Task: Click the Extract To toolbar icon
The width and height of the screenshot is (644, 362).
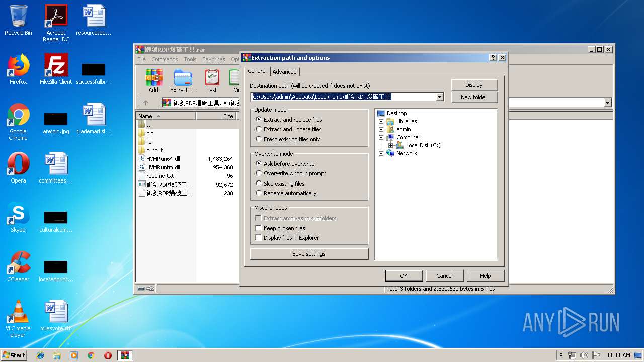Action: (x=183, y=81)
